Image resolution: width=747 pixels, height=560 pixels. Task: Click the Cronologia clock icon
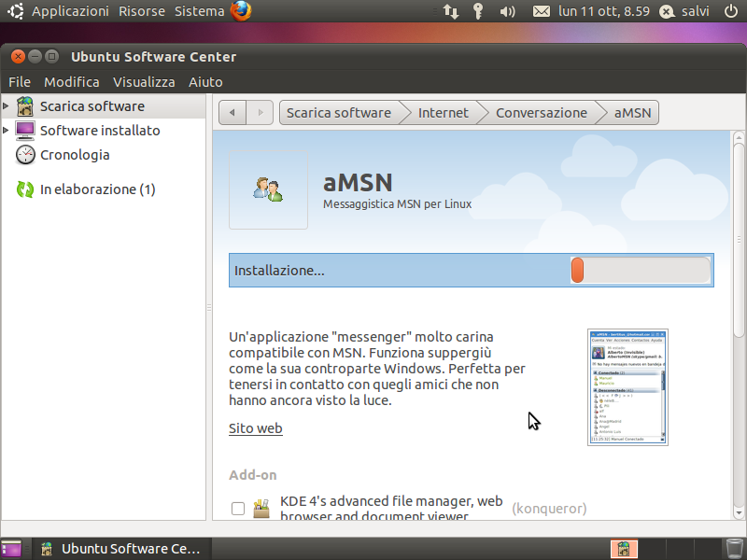25,155
